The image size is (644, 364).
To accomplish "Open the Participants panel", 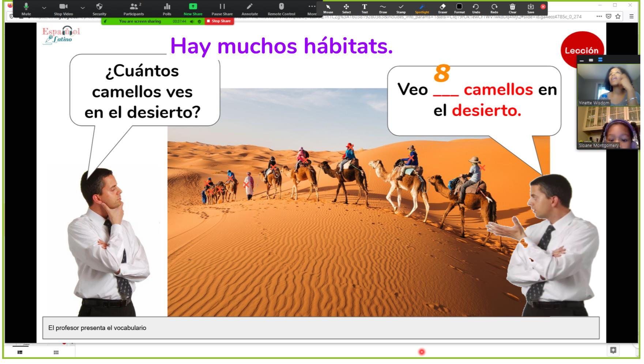I will (x=133, y=9).
